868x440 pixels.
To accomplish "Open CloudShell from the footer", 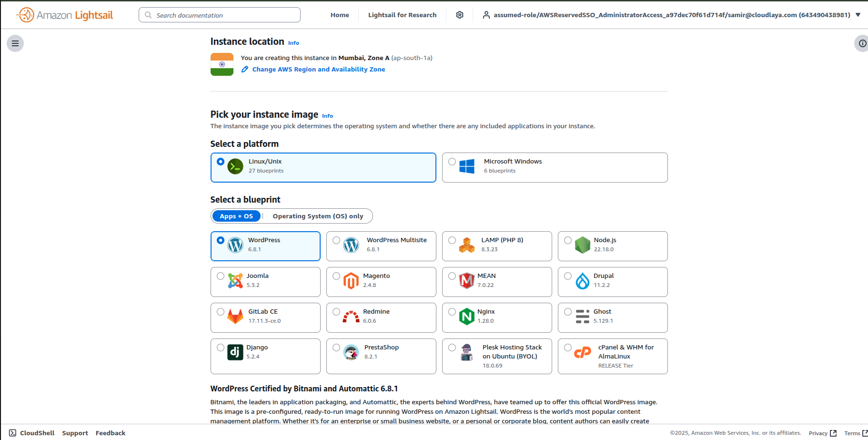I will (37, 433).
